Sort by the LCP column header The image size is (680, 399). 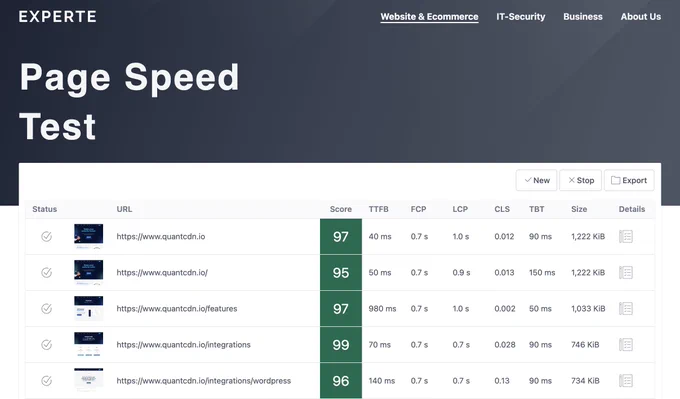[x=460, y=209]
